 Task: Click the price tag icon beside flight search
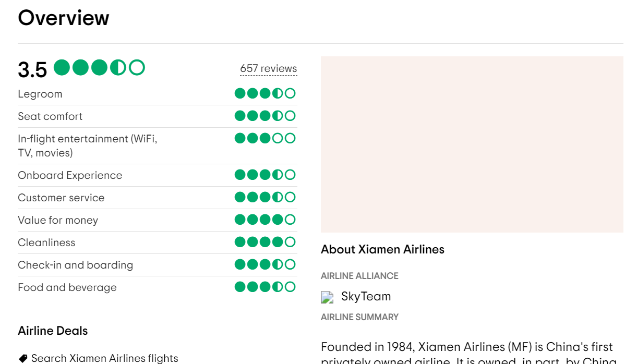23,358
